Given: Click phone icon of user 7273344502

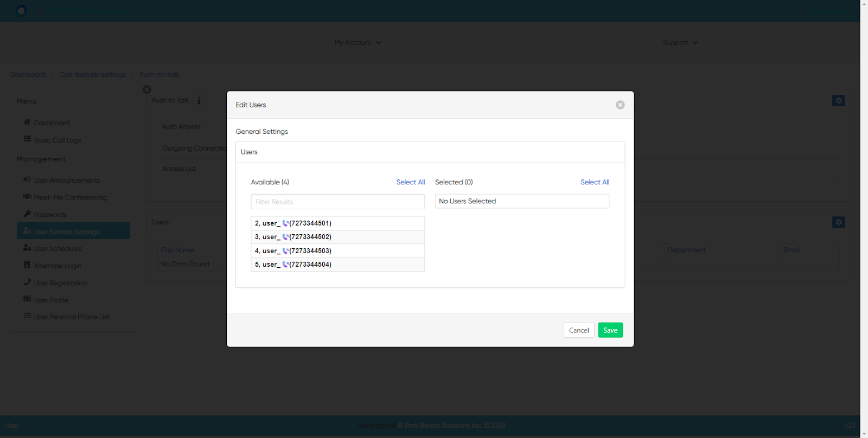Looking at the screenshot, I should point(285,237).
